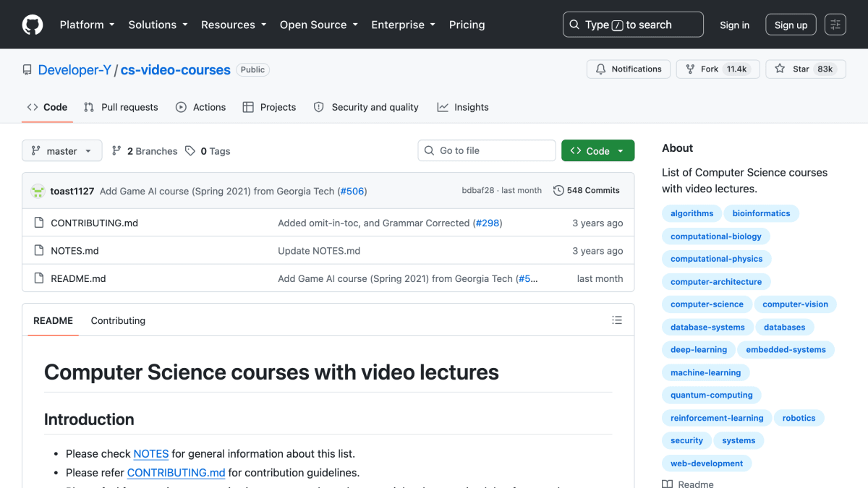868x488 pixels.
Task: Click the Sign in link
Action: point(735,25)
